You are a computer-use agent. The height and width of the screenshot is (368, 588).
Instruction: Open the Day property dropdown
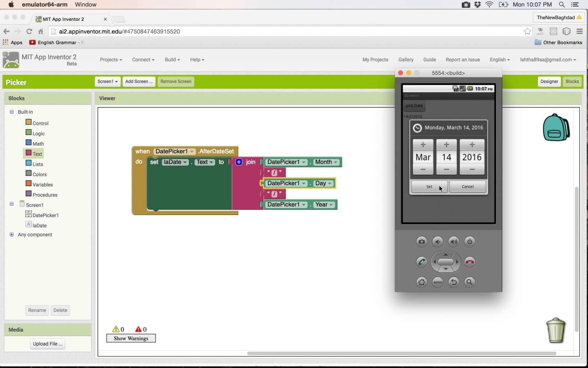click(x=323, y=183)
